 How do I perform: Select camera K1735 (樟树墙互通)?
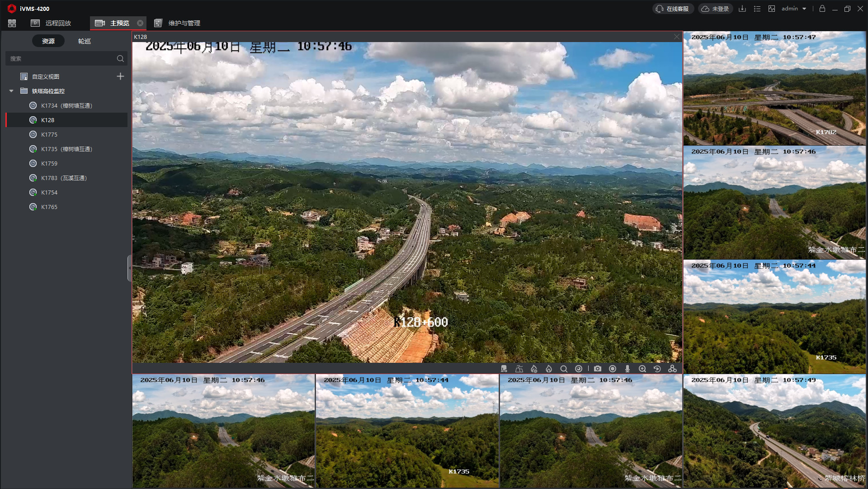click(x=66, y=149)
